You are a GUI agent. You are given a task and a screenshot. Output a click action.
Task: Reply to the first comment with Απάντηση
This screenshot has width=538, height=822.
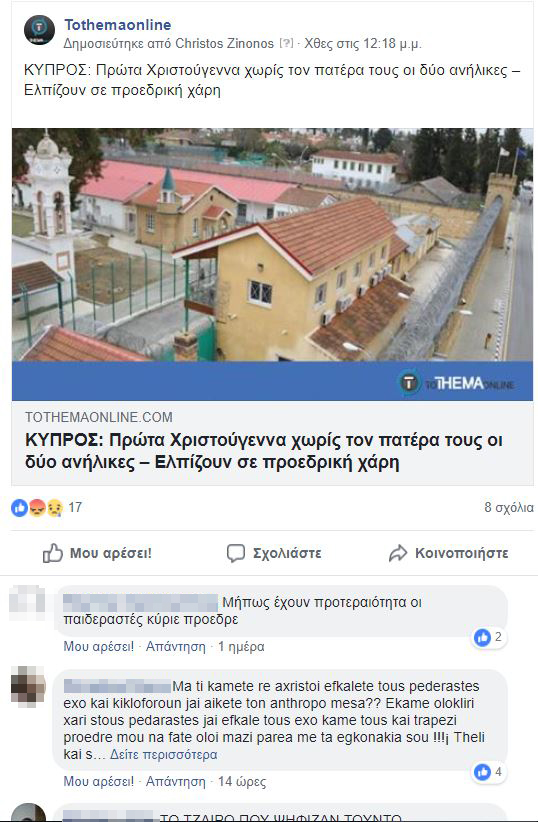176,646
